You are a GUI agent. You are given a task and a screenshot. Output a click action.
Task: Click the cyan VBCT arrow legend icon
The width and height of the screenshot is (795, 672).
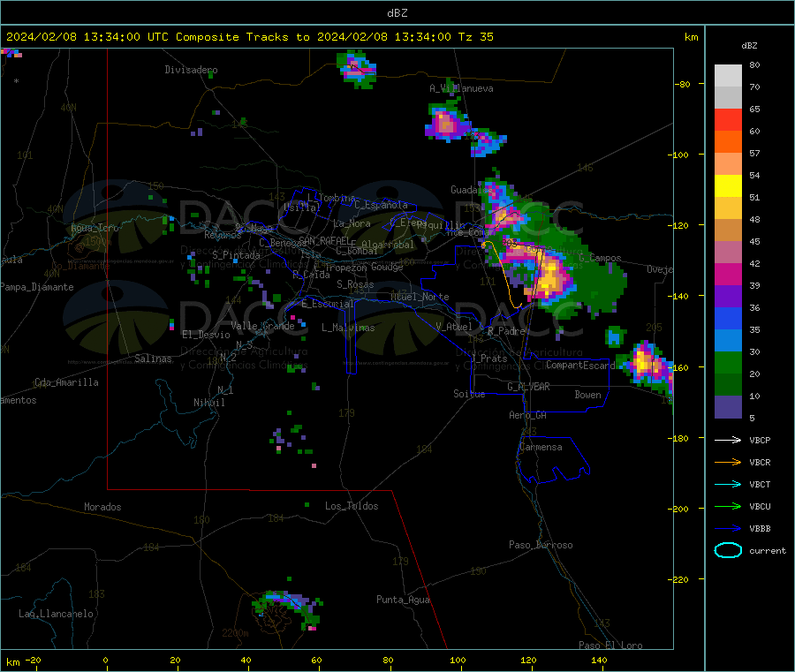[x=728, y=484]
